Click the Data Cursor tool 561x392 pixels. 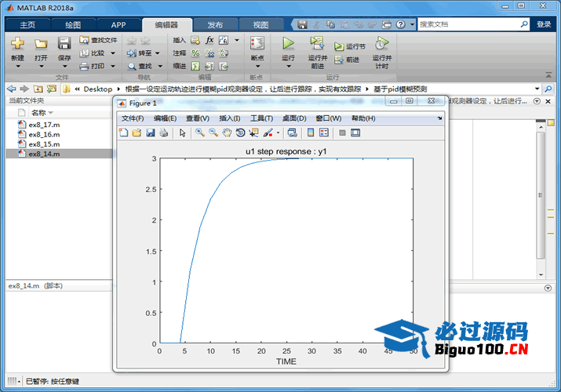click(253, 132)
